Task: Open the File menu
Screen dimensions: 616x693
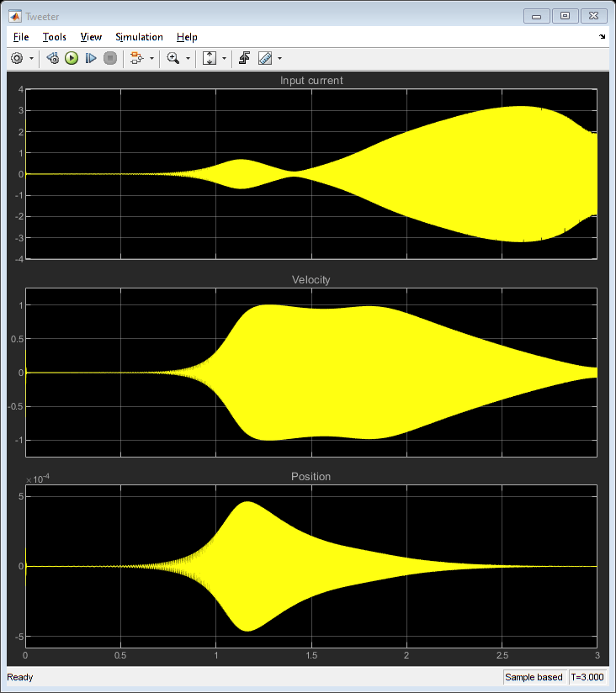Action: pos(21,37)
